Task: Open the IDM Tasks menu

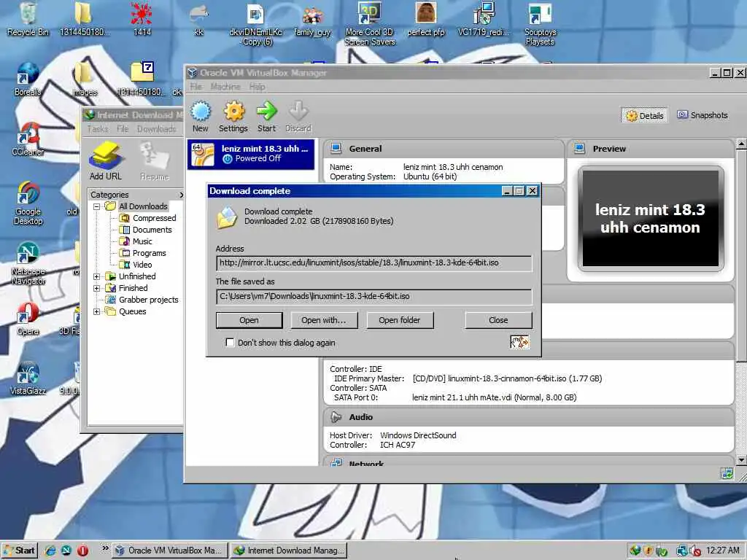Action: (98, 129)
